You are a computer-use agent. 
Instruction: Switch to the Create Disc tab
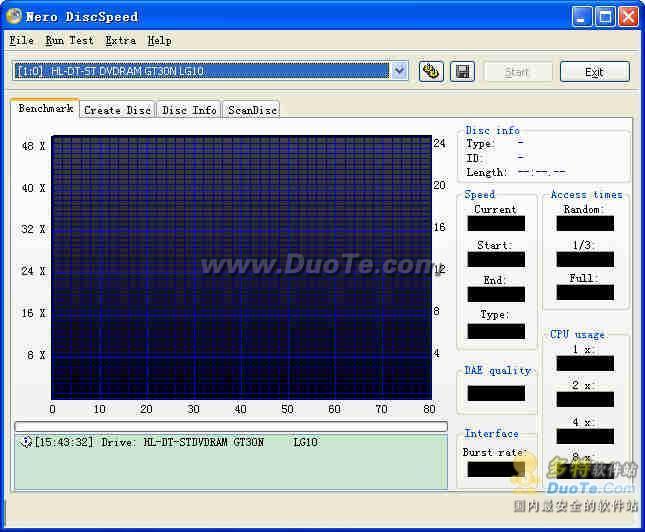117,110
